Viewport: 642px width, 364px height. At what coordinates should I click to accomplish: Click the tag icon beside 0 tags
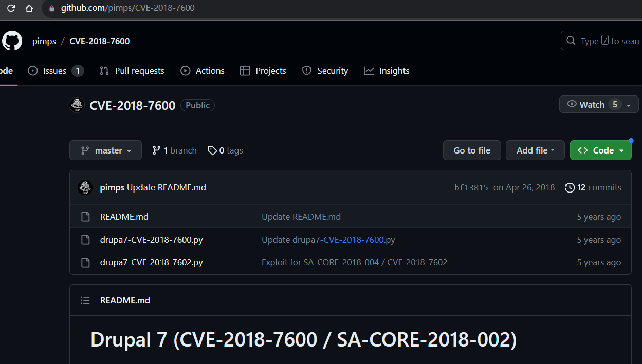(x=212, y=150)
